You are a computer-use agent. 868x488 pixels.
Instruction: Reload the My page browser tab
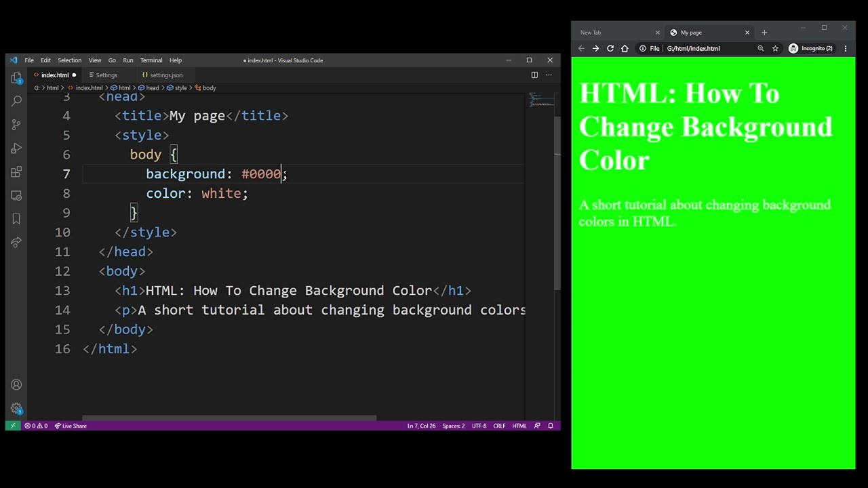[x=610, y=48]
